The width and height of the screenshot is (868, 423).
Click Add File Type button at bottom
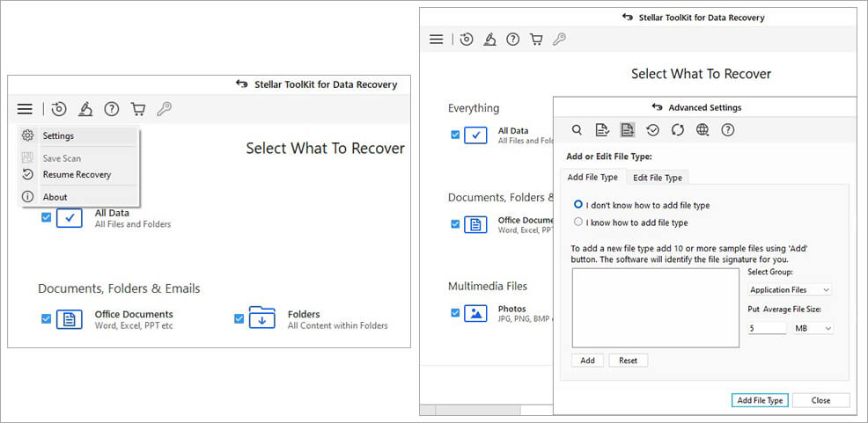click(x=760, y=400)
